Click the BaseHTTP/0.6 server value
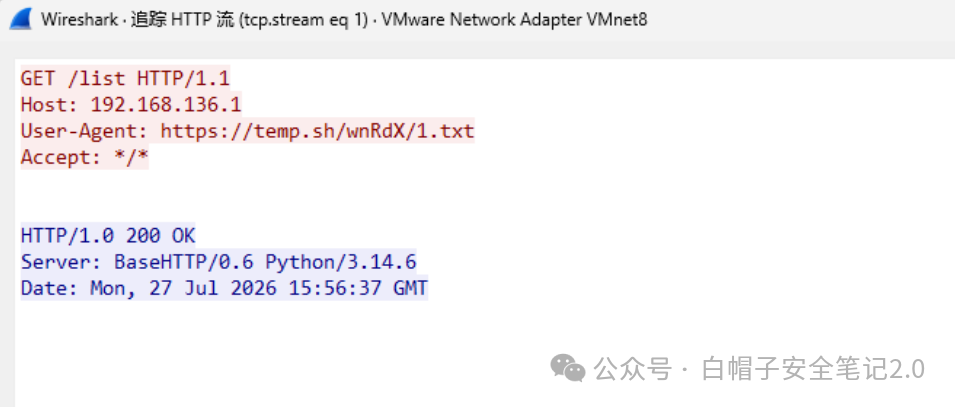Image resolution: width=955 pixels, height=407 pixels. (183, 262)
